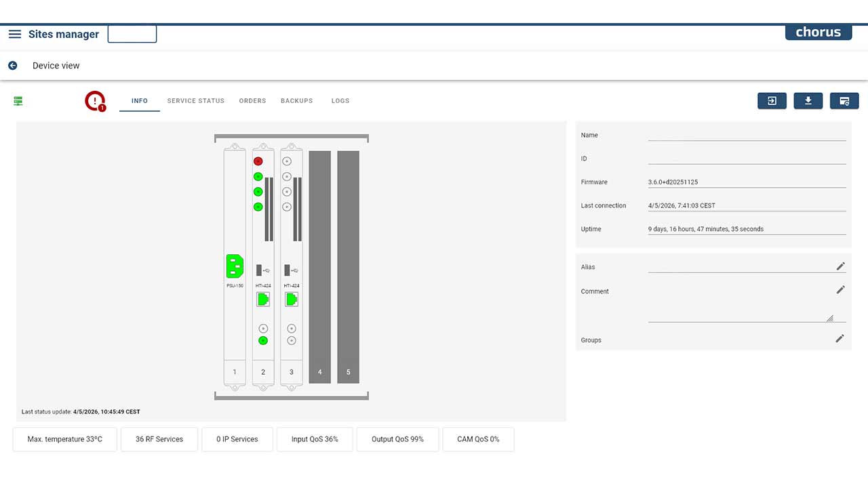This screenshot has width=868, height=488.
Task: Click the Last connection timestamp value
Action: 682,205
